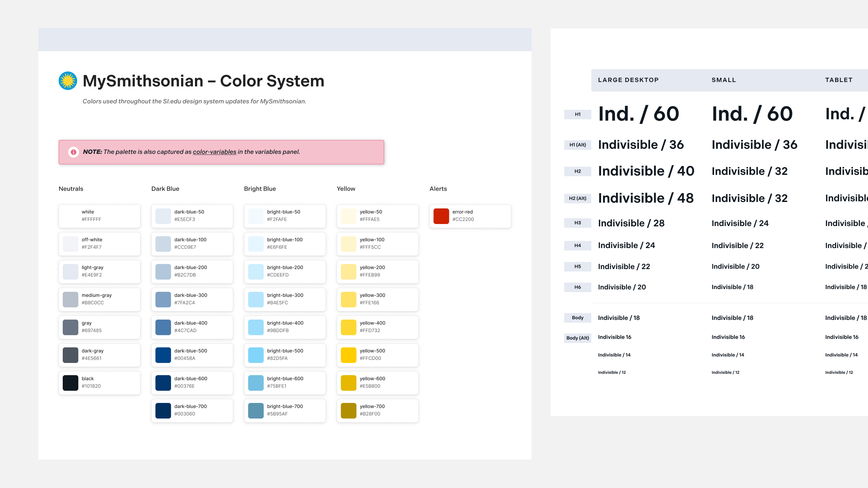Click the MySmithsonian – Color System title
The width and height of the screenshot is (868, 488).
(x=203, y=81)
